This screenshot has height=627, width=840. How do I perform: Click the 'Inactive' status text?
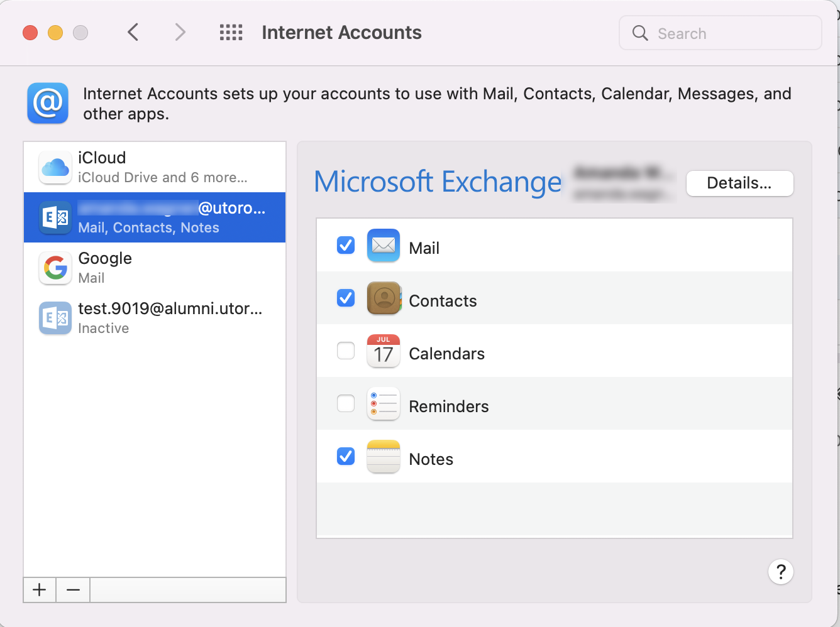click(x=104, y=328)
